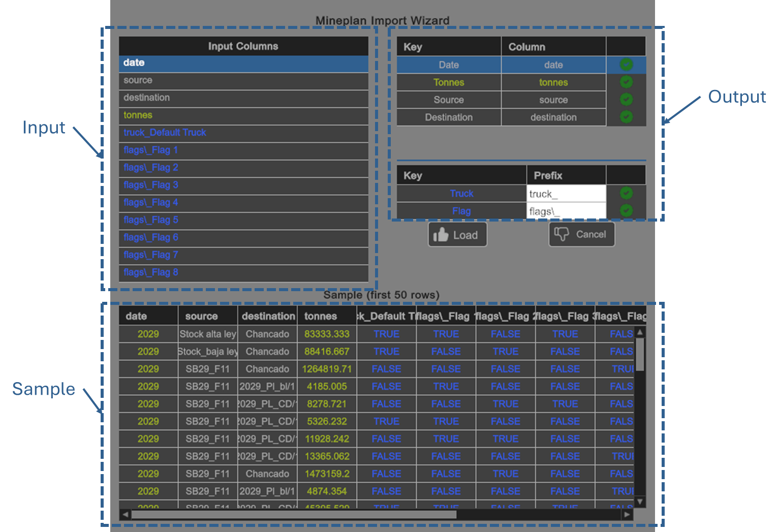This screenshot has height=532, width=778.
Task: Select tonnes in the Input Columns list
Action: (243, 115)
